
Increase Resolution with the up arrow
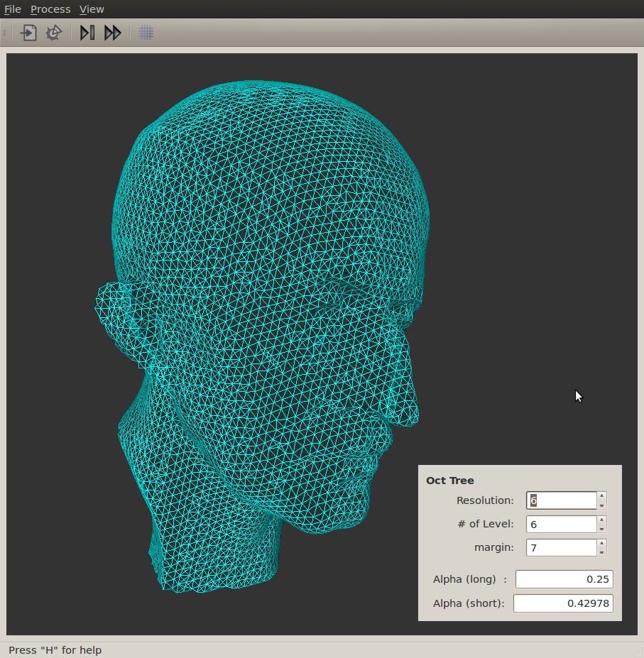[x=601, y=496]
